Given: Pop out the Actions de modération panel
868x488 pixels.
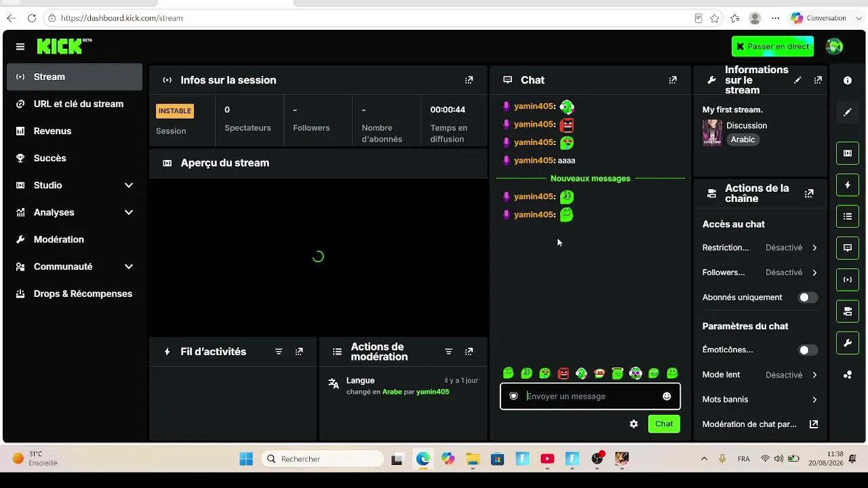Looking at the screenshot, I should pos(469,352).
